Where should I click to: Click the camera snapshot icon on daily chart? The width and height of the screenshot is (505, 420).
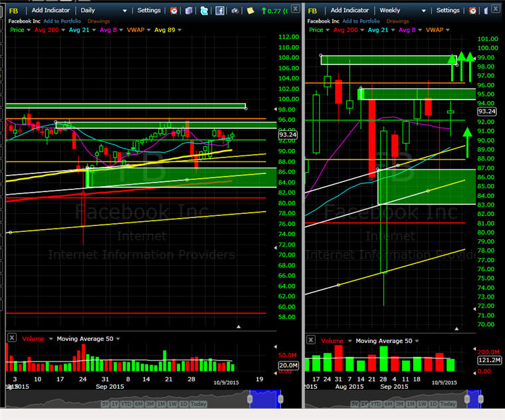(235, 11)
